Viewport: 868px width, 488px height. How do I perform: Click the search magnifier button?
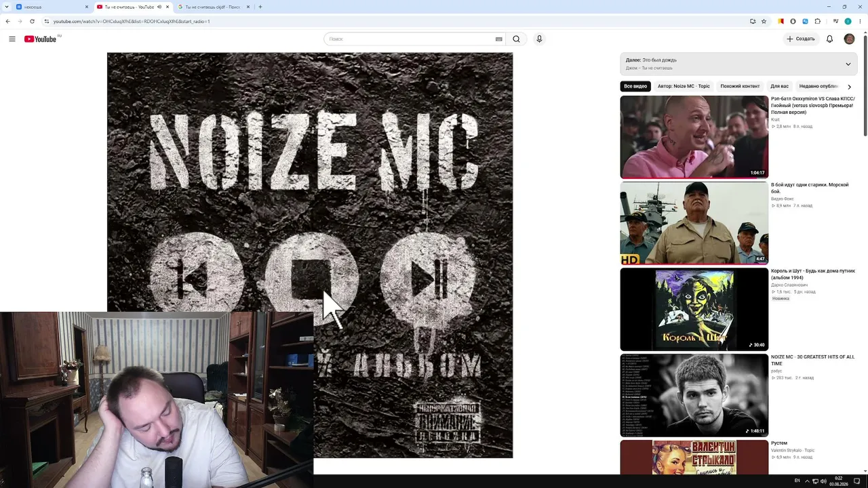516,39
